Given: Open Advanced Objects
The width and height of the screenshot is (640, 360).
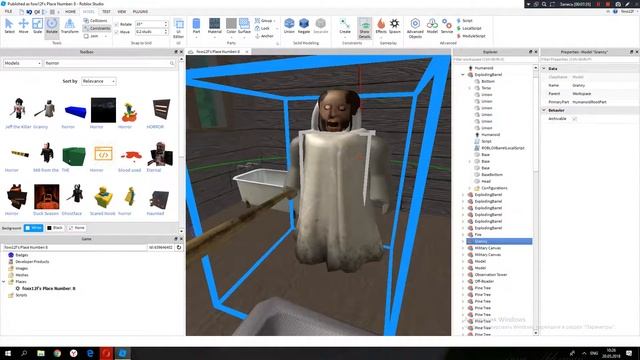Looking at the screenshot, I should click(415, 28).
